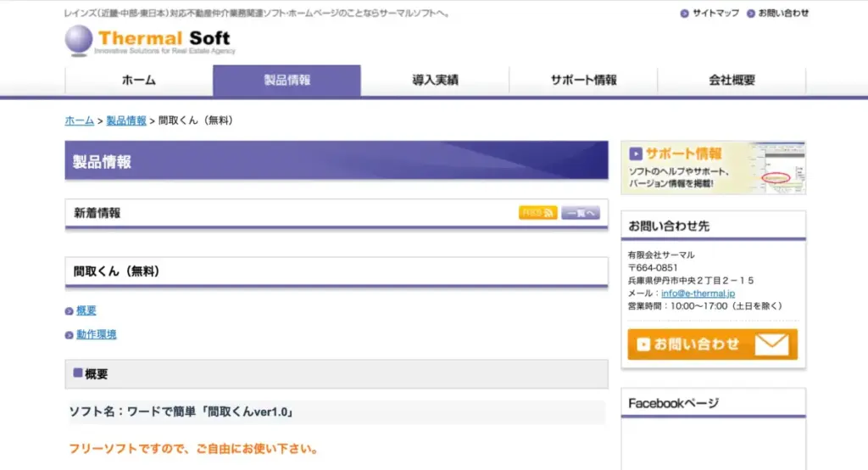Image resolution: width=868 pixels, height=470 pixels.
Task: Follow the 製品情報 breadcrumb link
Action: pos(126,120)
